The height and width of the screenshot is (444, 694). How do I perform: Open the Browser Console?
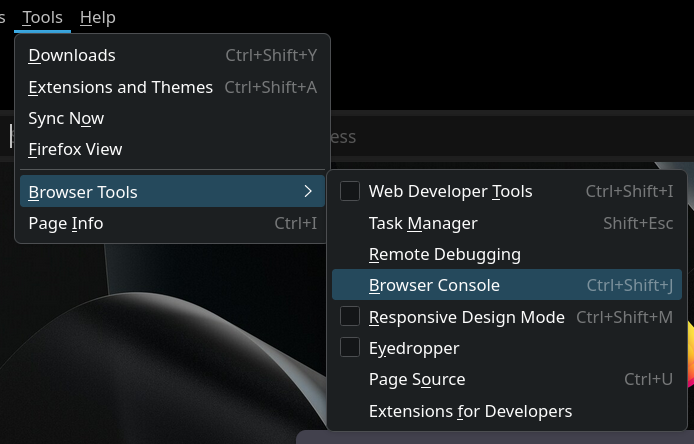(507, 285)
